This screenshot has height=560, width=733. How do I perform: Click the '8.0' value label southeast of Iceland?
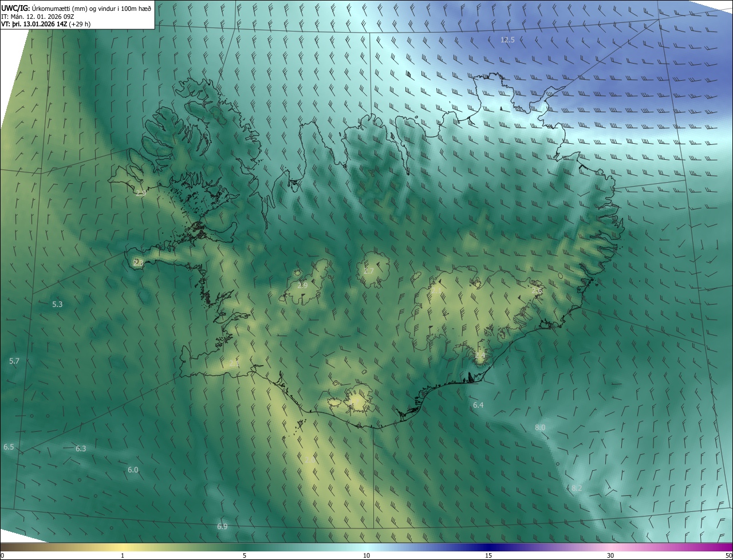(x=540, y=428)
